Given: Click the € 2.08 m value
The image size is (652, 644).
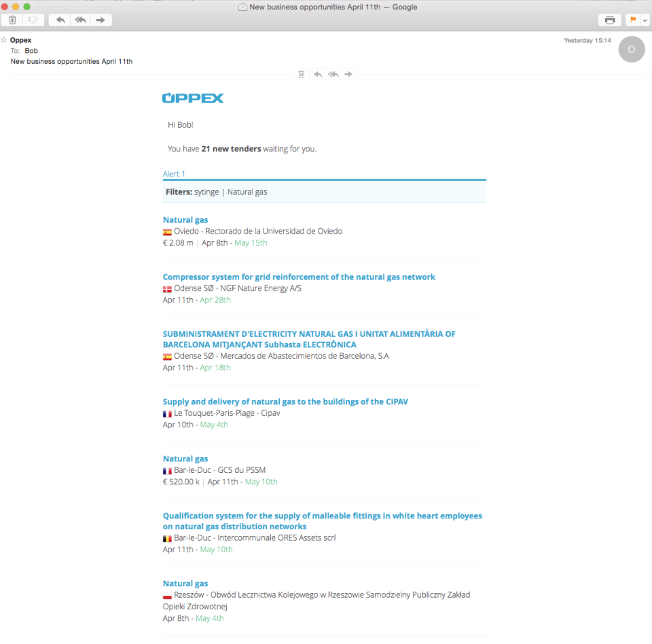Looking at the screenshot, I should pyautogui.click(x=178, y=243).
